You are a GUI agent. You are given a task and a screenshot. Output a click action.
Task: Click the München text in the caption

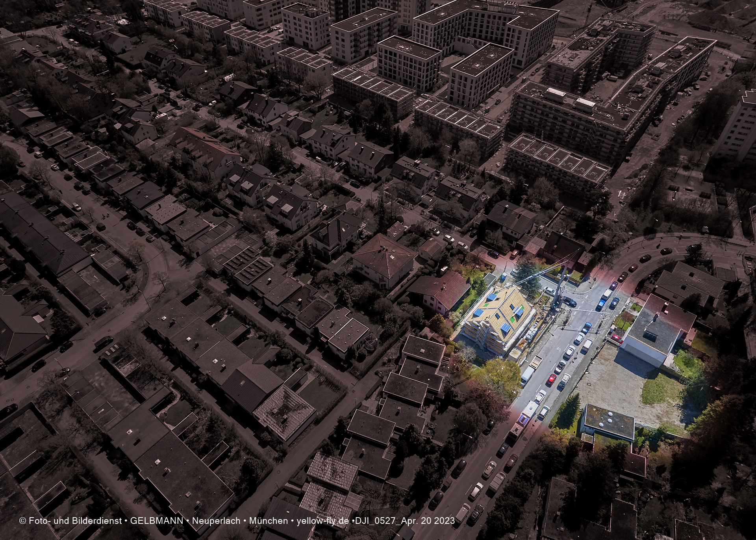(x=269, y=521)
